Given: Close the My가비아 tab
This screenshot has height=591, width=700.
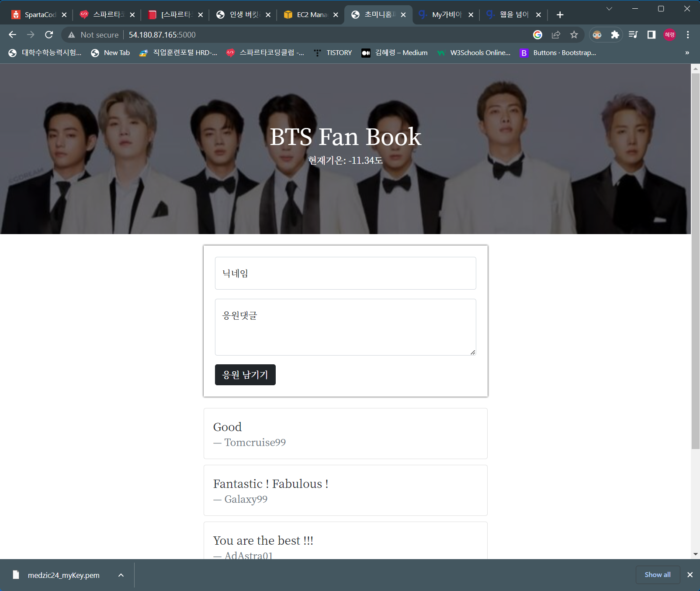Looking at the screenshot, I should tap(471, 14).
